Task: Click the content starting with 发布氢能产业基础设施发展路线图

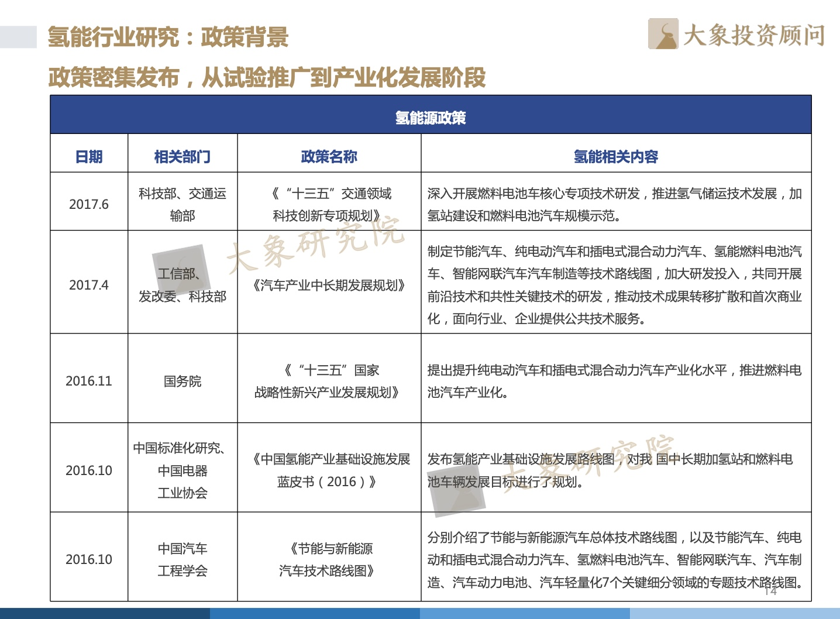Action: point(610,470)
